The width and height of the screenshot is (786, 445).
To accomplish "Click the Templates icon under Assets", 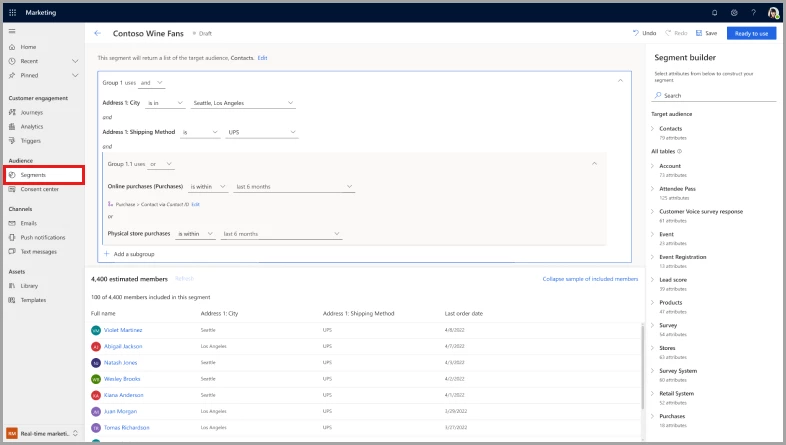I will tap(12, 300).
